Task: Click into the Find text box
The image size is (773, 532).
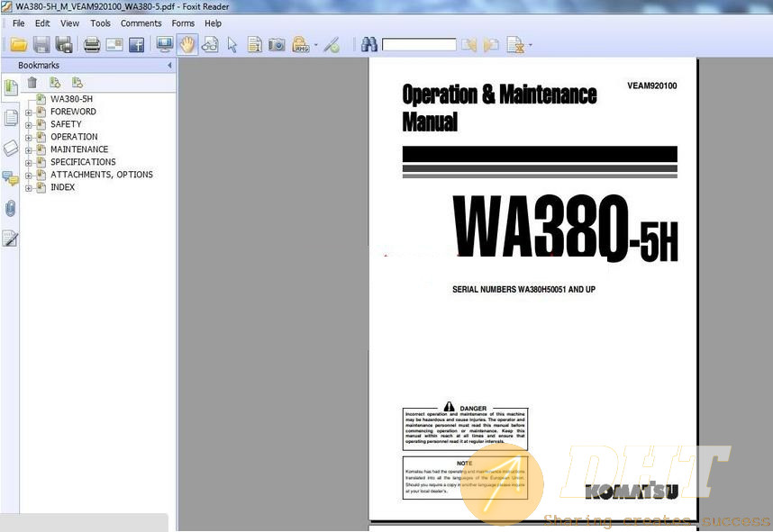Action: click(x=419, y=45)
